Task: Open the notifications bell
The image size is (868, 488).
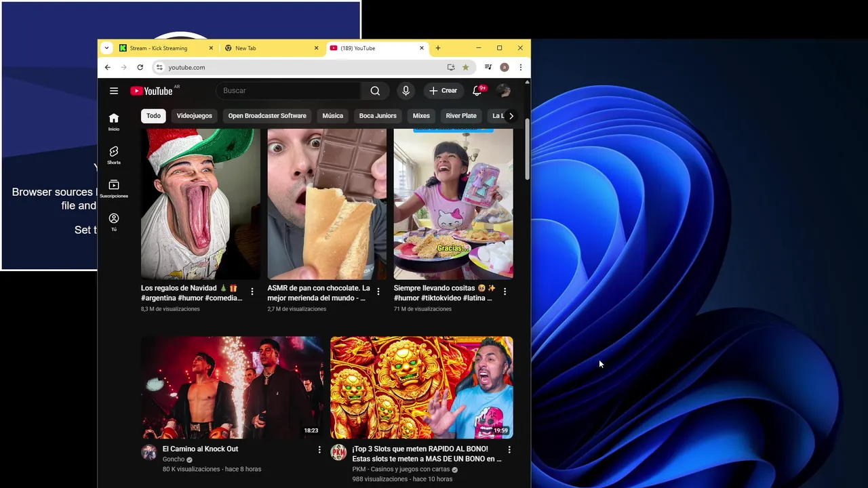Action: coord(477,91)
